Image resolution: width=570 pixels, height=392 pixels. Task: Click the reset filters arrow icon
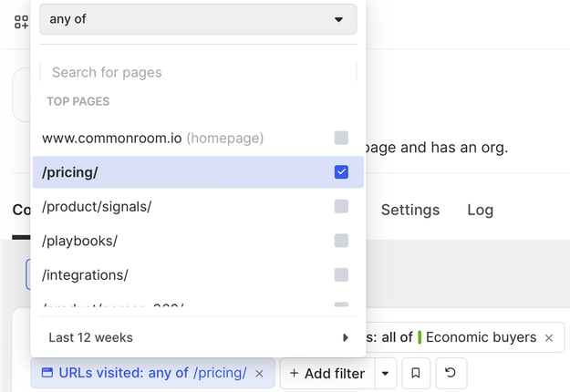click(451, 373)
